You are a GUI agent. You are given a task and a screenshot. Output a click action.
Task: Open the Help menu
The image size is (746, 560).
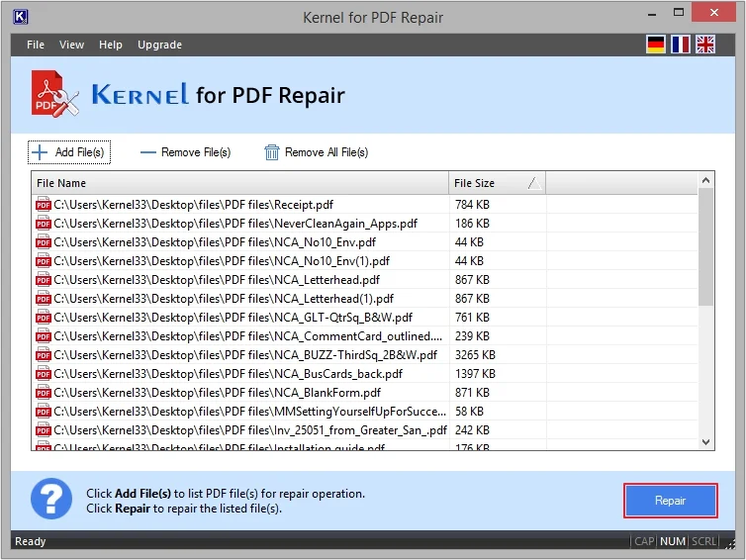pyautogui.click(x=111, y=45)
